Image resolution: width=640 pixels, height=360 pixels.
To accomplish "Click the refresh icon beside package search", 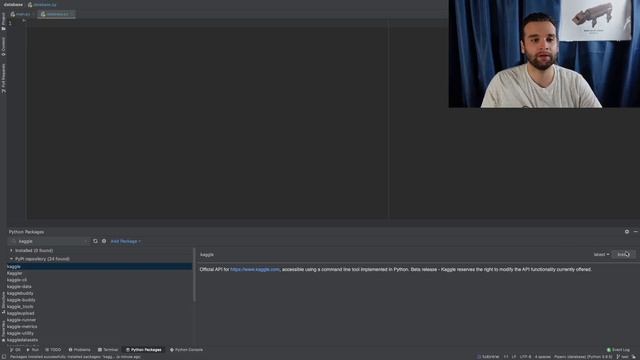I will (x=95, y=241).
